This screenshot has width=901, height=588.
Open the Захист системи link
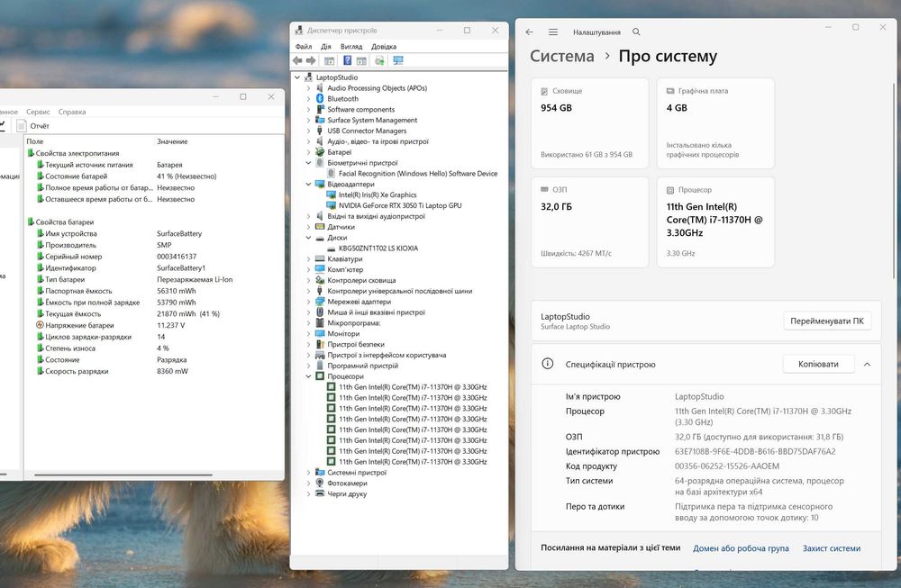[832, 548]
